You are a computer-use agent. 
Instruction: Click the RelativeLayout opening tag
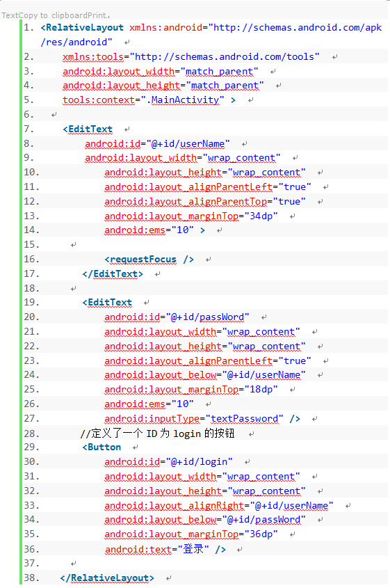[82, 28]
